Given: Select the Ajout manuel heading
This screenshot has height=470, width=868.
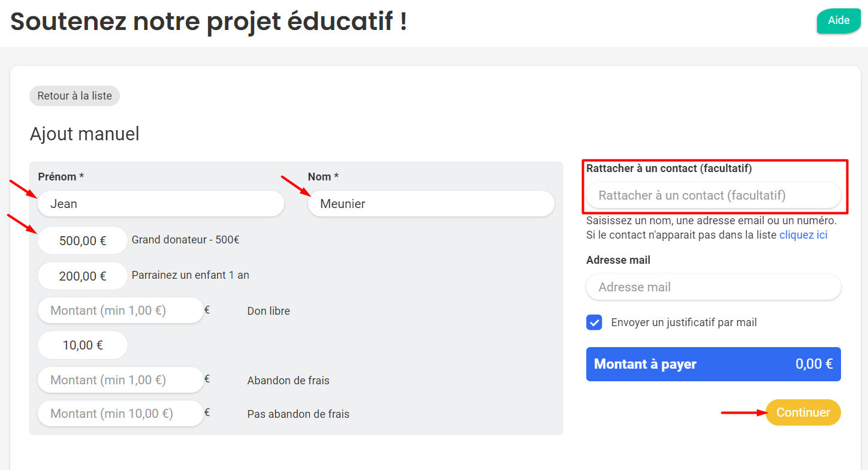Looking at the screenshot, I should 85,134.
